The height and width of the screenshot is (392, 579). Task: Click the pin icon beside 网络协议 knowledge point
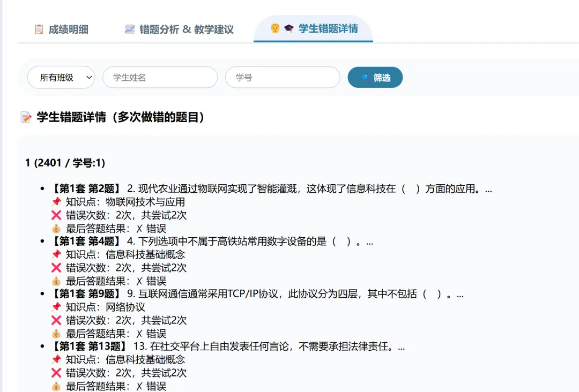[56, 307]
